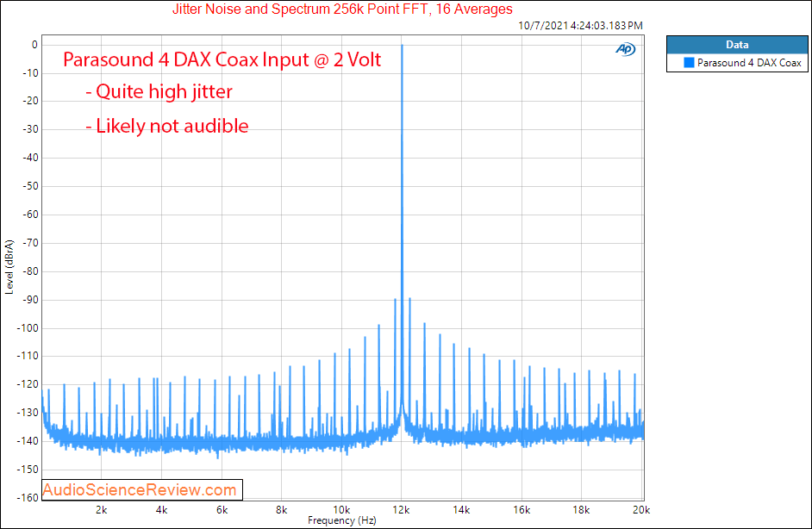Click the -160 level axis tick label
This screenshot has width=812, height=529.
tap(28, 498)
